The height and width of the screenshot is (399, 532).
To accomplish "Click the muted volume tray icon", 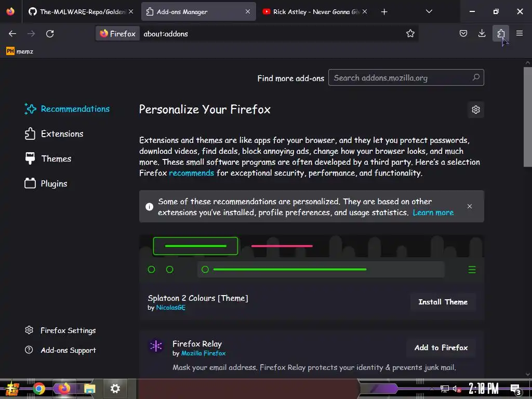I will click(457, 389).
